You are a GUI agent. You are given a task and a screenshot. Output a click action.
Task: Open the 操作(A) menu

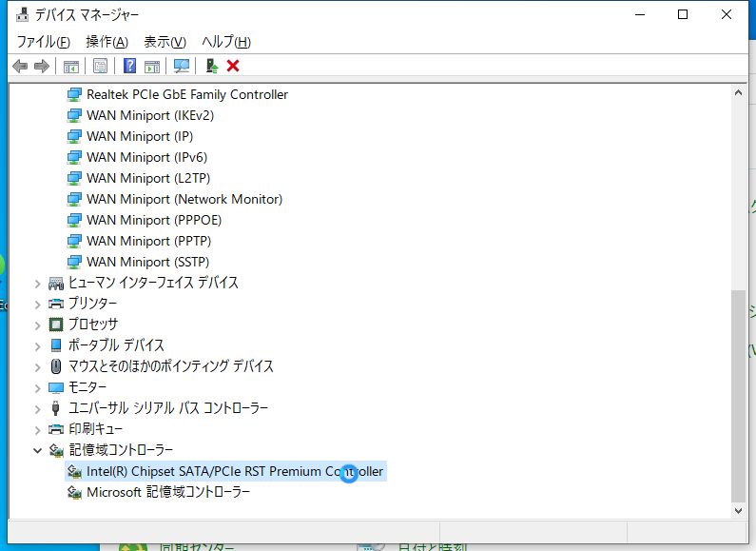pyautogui.click(x=107, y=42)
